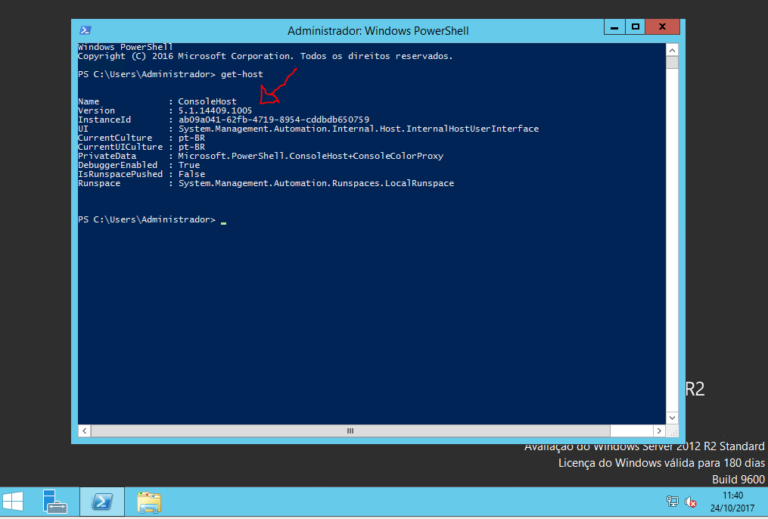Click the vertical scrollbar down arrow
This screenshot has height=519, width=768.
click(x=678, y=417)
